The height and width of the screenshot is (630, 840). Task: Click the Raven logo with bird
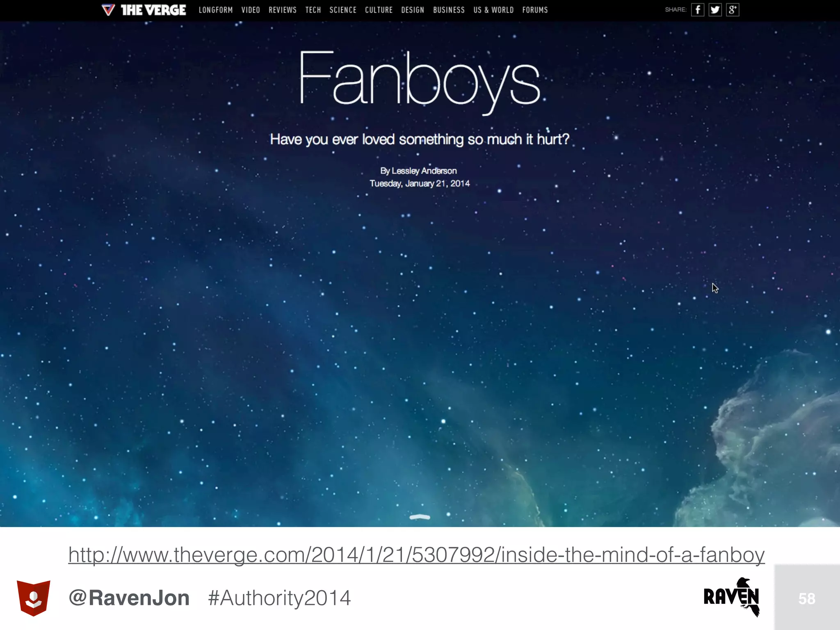point(731,597)
